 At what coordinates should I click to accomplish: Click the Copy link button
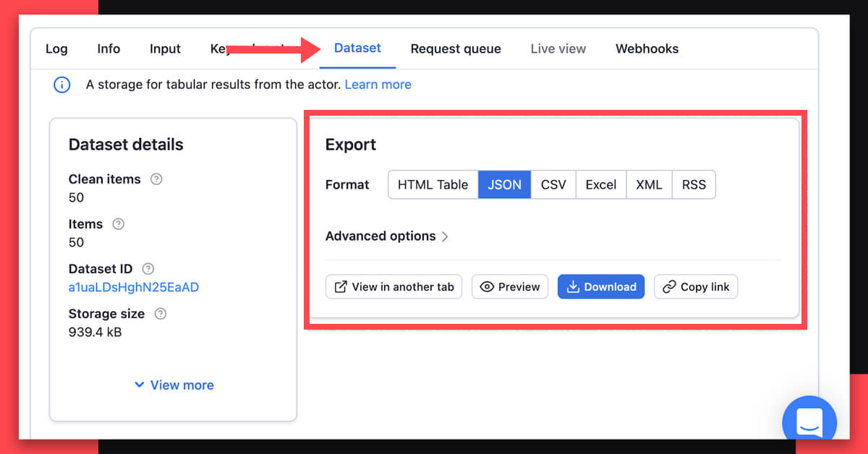pos(696,287)
